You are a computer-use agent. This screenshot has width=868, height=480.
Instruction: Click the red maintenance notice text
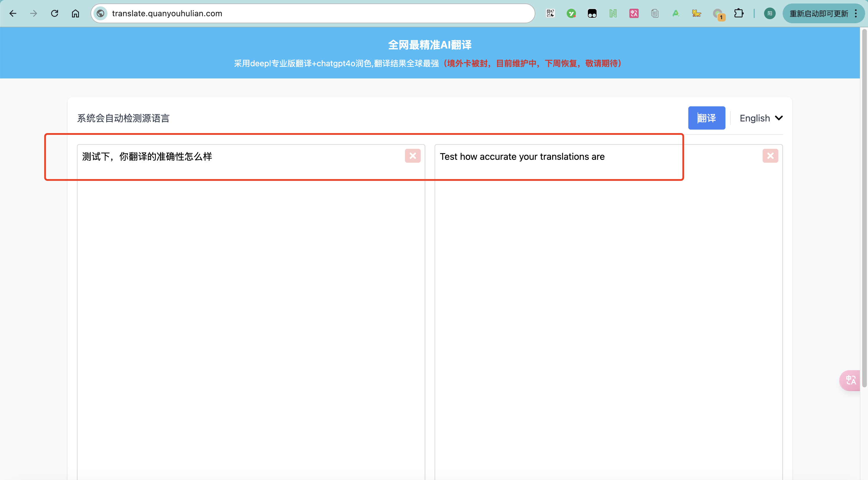point(532,63)
